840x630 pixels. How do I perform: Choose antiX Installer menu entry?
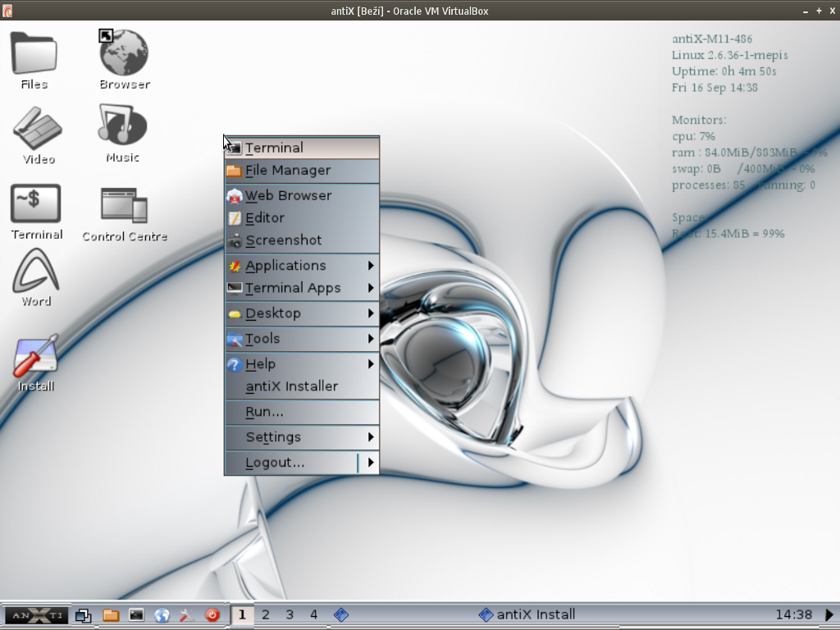[x=302, y=386]
